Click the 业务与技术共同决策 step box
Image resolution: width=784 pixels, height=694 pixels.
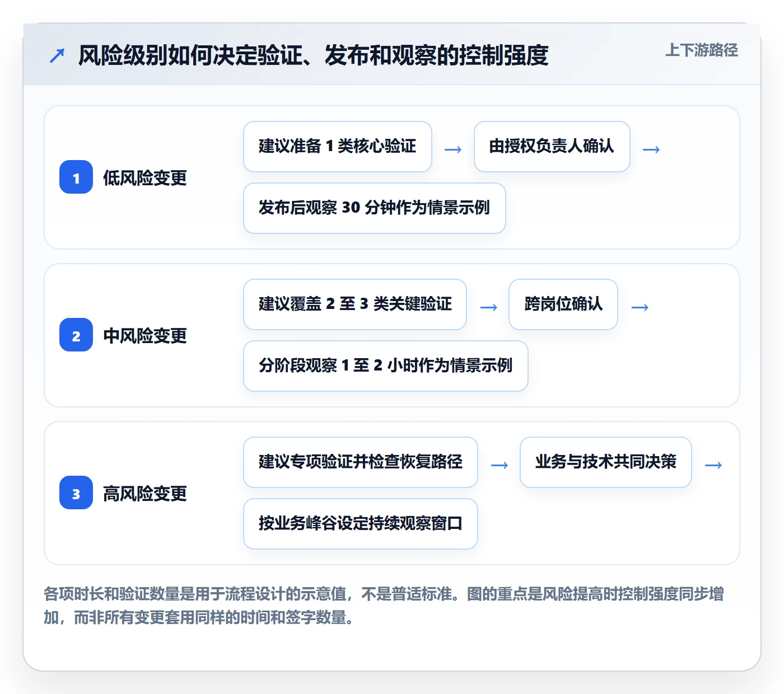coord(606,462)
